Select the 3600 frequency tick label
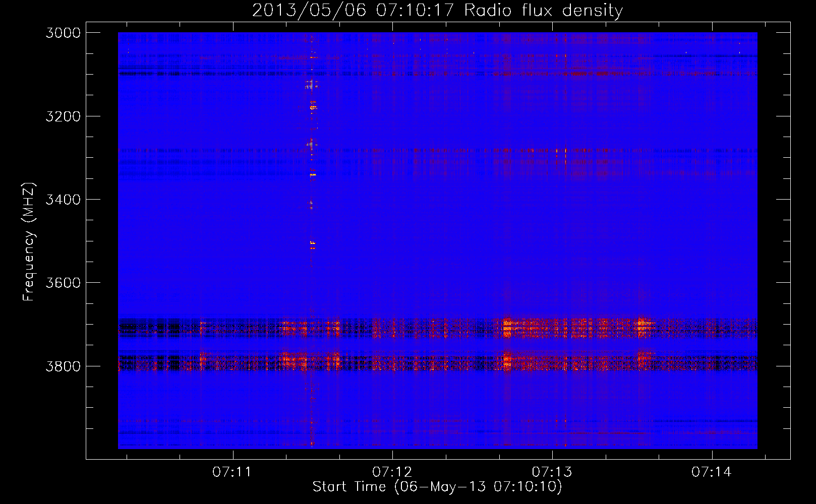Image resolution: width=816 pixels, height=504 pixels. click(x=63, y=283)
